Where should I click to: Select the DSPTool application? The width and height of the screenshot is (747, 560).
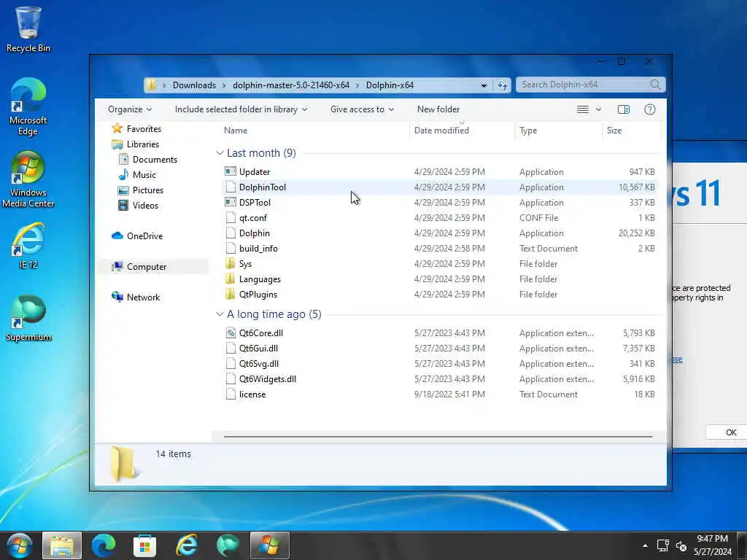click(440, 203)
